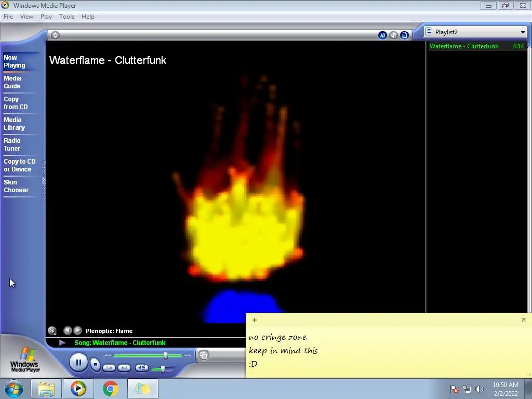Open the Media Guide tab
This screenshot has height=399, width=532.
[x=12, y=82]
